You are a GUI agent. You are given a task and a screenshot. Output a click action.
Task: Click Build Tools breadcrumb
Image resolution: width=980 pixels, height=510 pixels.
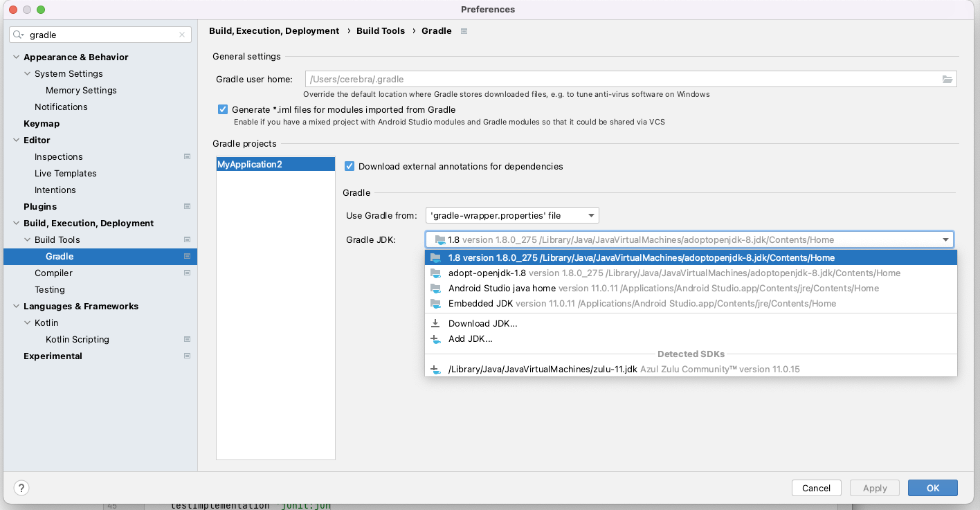pos(381,31)
